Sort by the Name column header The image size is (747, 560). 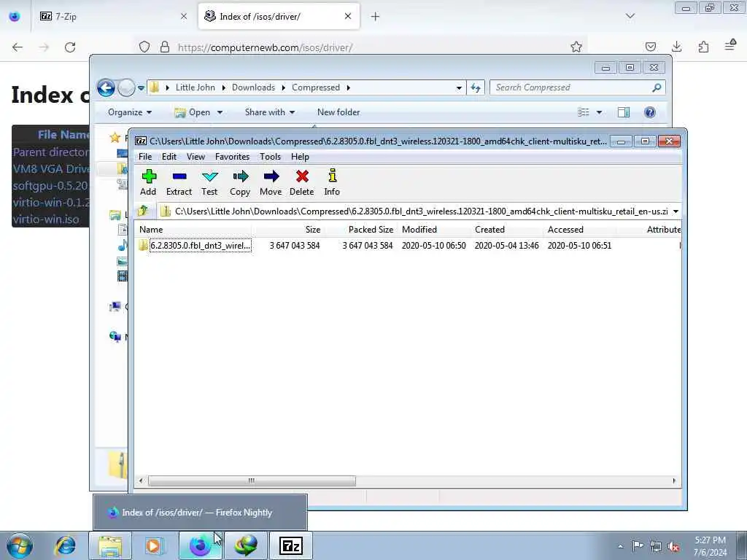[x=193, y=230]
